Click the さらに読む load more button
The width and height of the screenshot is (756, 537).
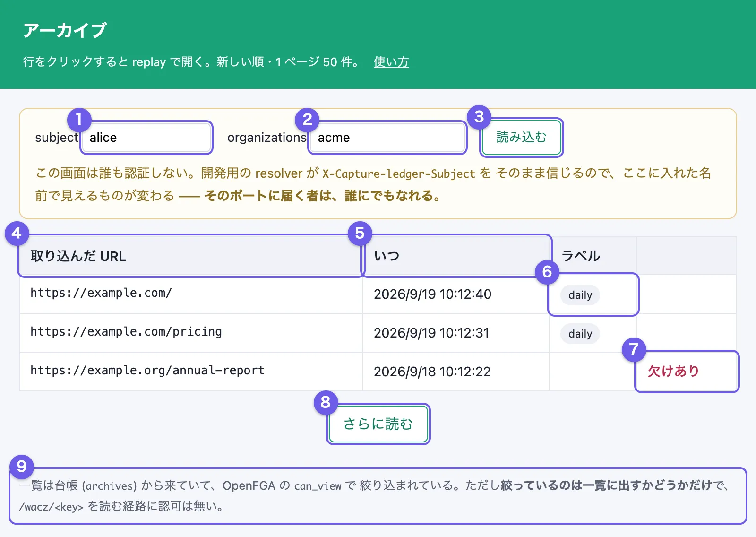[378, 424]
